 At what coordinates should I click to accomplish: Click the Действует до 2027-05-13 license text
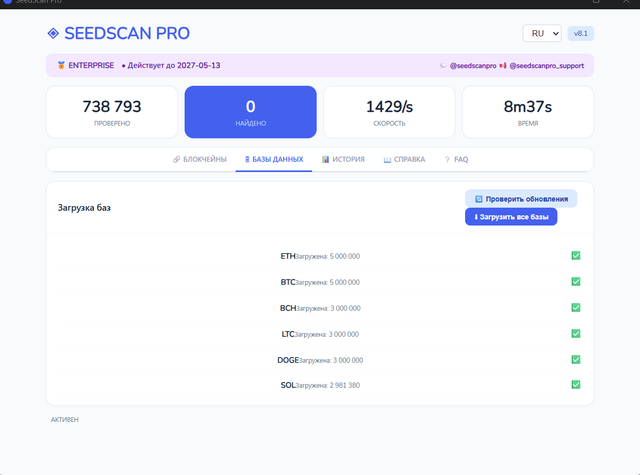point(173,65)
